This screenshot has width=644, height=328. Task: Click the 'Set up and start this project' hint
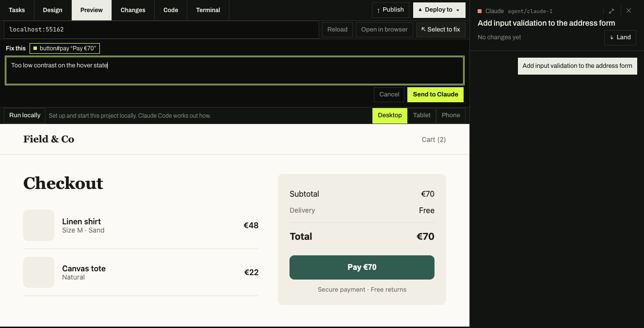click(130, 116)
